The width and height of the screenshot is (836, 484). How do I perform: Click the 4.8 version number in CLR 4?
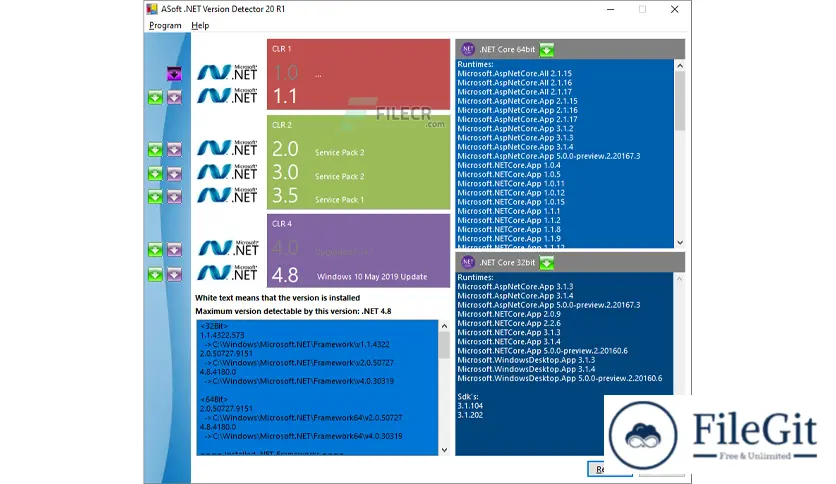[x=285, y=275]
